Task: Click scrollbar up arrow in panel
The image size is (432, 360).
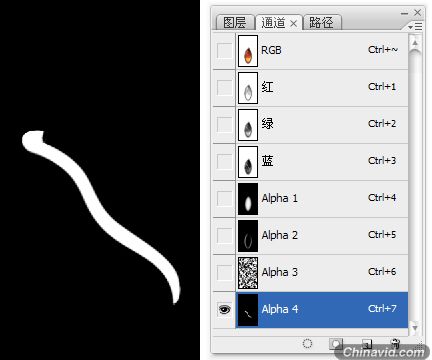Action: point(415,43)
